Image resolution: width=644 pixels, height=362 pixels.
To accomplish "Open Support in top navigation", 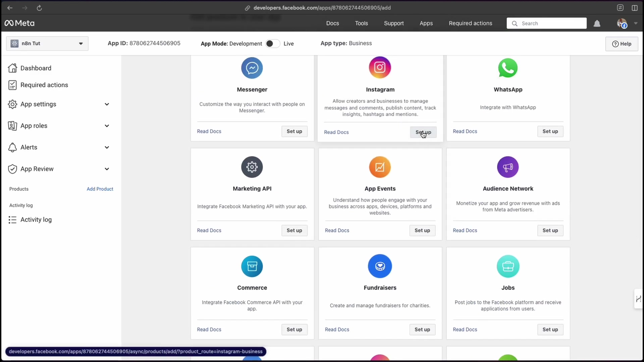I will pyautogui.click(x=394, y=23).
